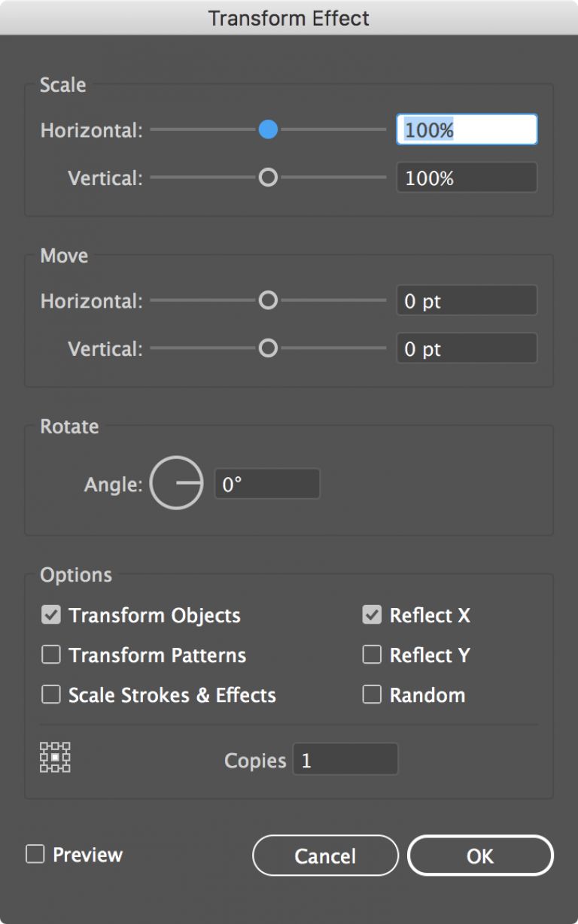Click the bottom-right reference point square
The height and width of the screenshot is (924, 578).
tap(66, 768)
